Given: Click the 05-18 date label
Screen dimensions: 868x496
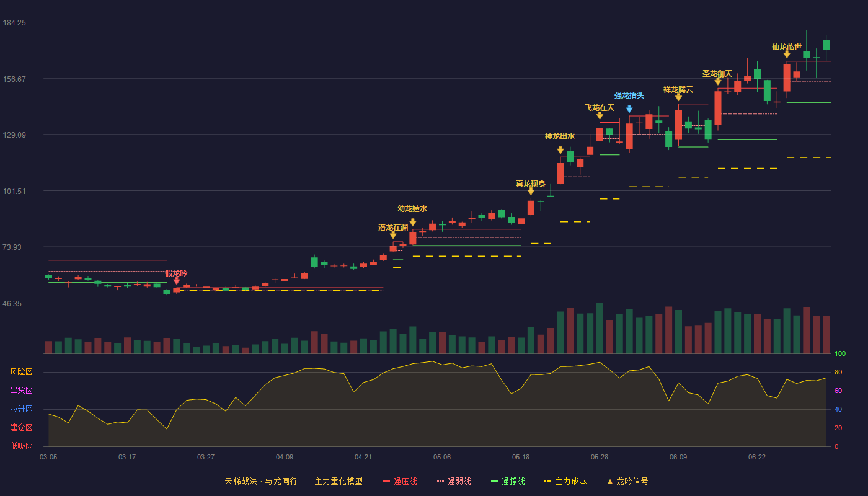Looking at the screenshot, I should tap(521, 457).
